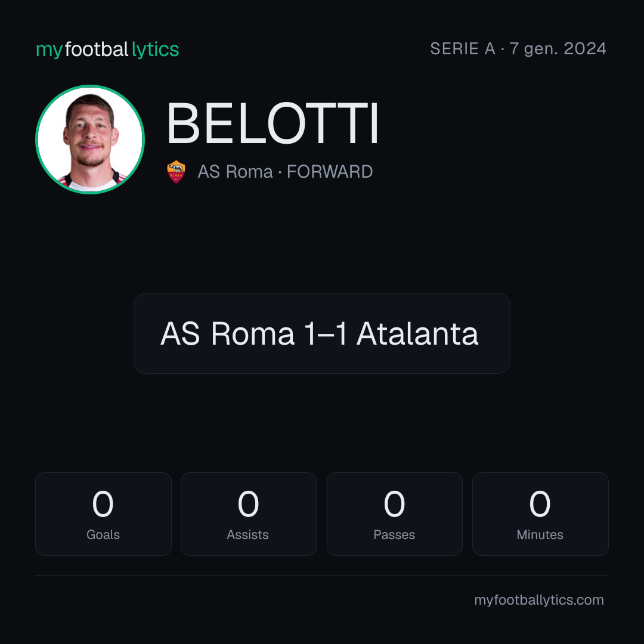
Task: Click the green 'lytics' part of logo
Action: pyautogui.click(x=155, y=49)
